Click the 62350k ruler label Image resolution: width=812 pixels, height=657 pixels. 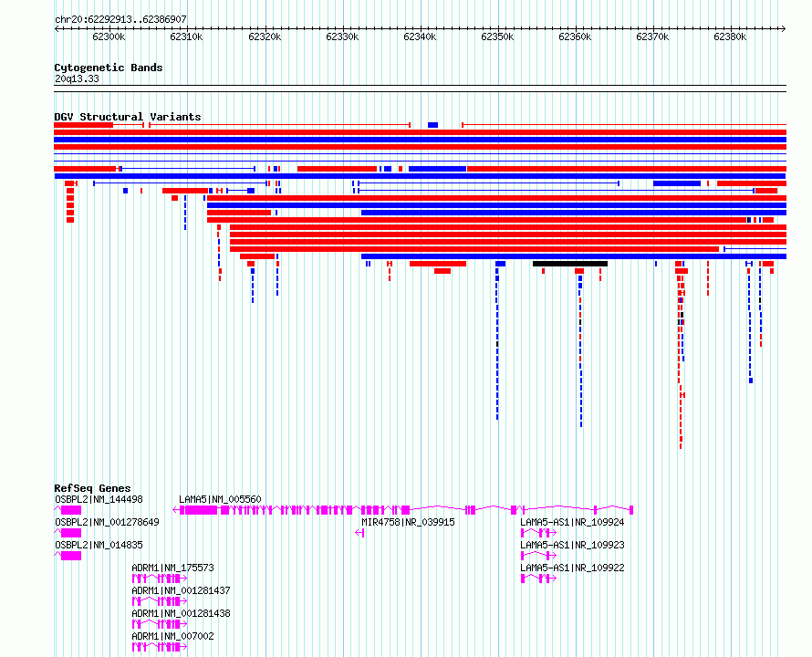click(x=497, y=36)
